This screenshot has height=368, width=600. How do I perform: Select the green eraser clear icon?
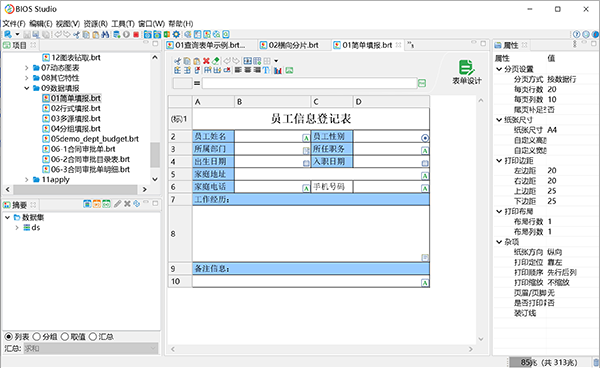click(x=215, y=61)
